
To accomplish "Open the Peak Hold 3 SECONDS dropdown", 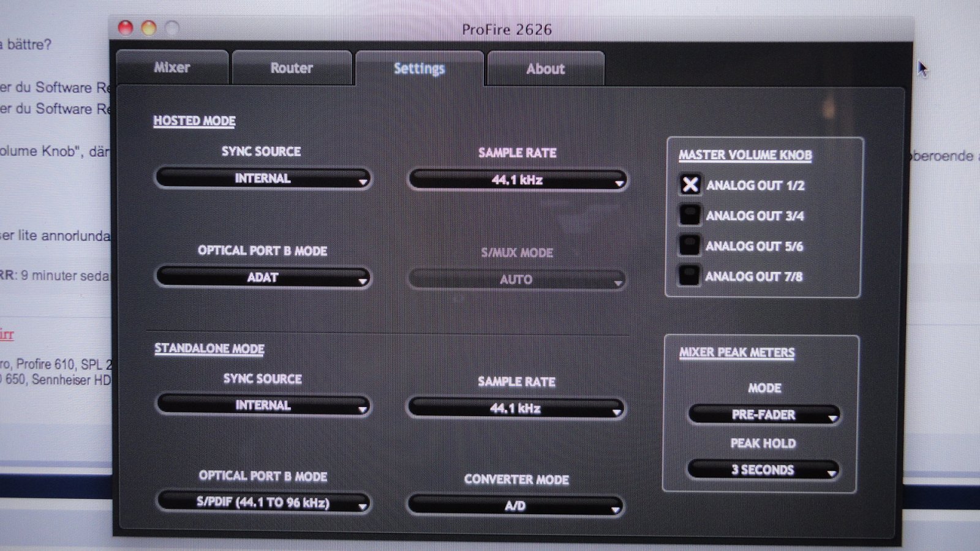I will pyautogui.click(x=763, y=470).
